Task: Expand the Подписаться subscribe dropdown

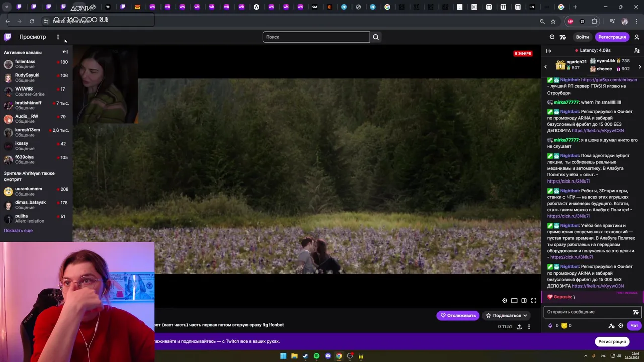Action: 506,315
